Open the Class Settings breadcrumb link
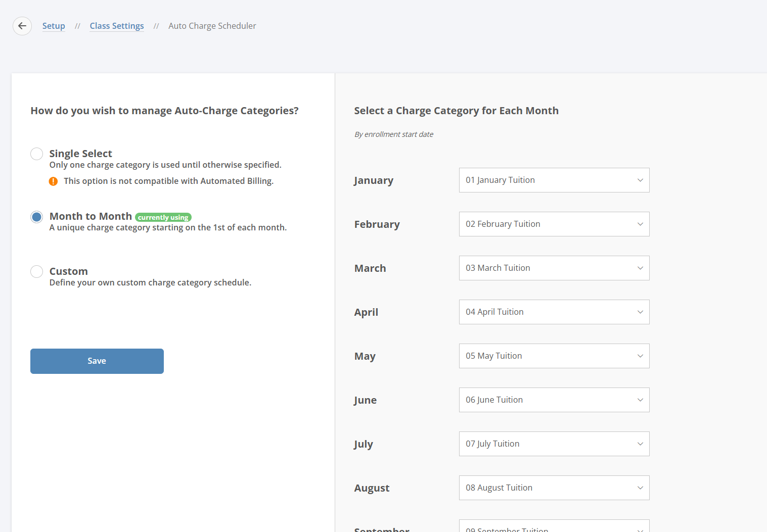The height and width of the screenshot is (532, 767). (x=117, y=26)
